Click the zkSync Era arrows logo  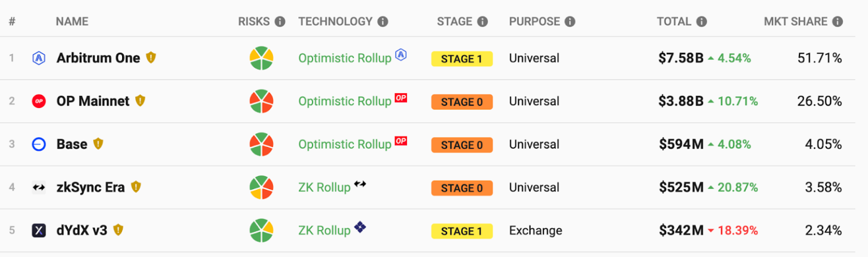coord(38,188)
